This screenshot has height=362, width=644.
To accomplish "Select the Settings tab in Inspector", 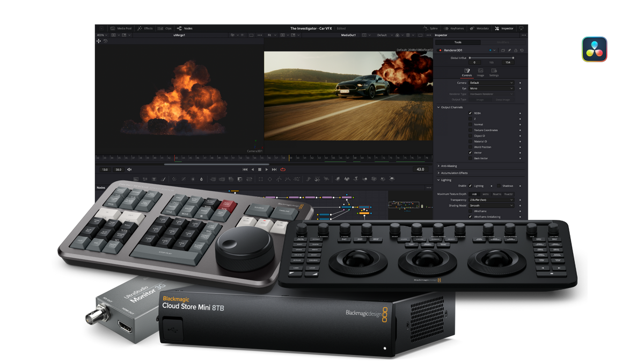I will (494, 74).
